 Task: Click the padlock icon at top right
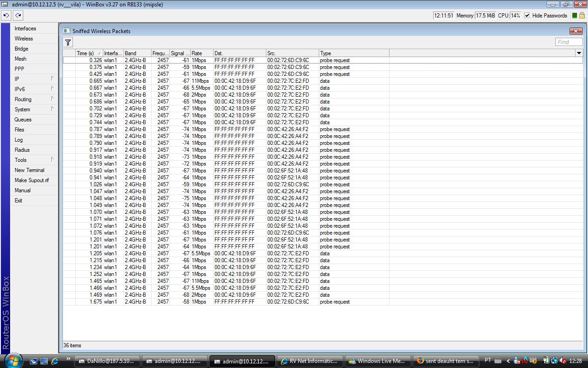tap(582, 15)
